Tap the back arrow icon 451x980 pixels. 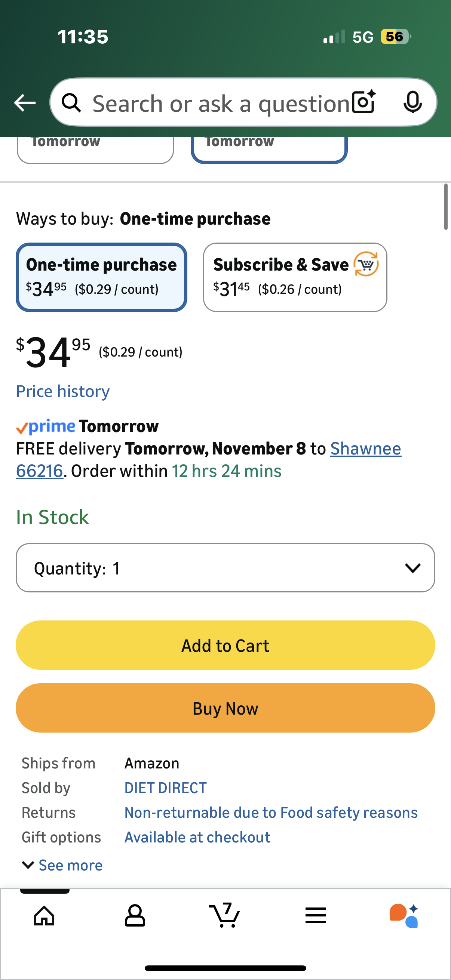25,103
